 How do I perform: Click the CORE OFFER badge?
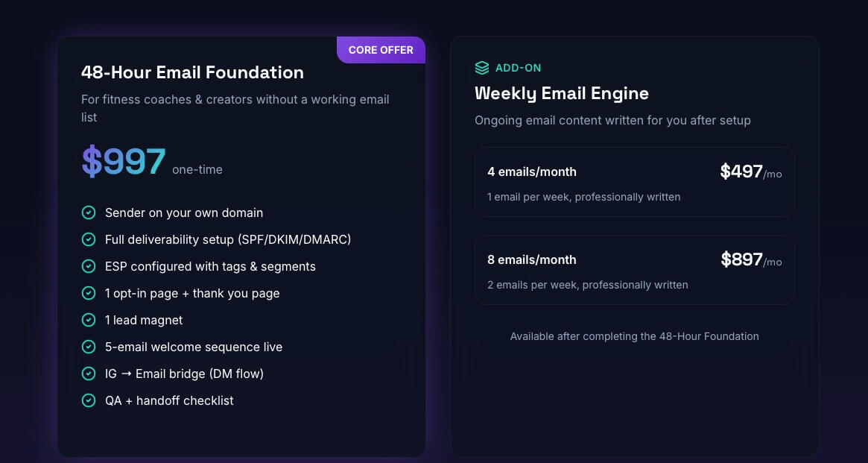[381, 50]
